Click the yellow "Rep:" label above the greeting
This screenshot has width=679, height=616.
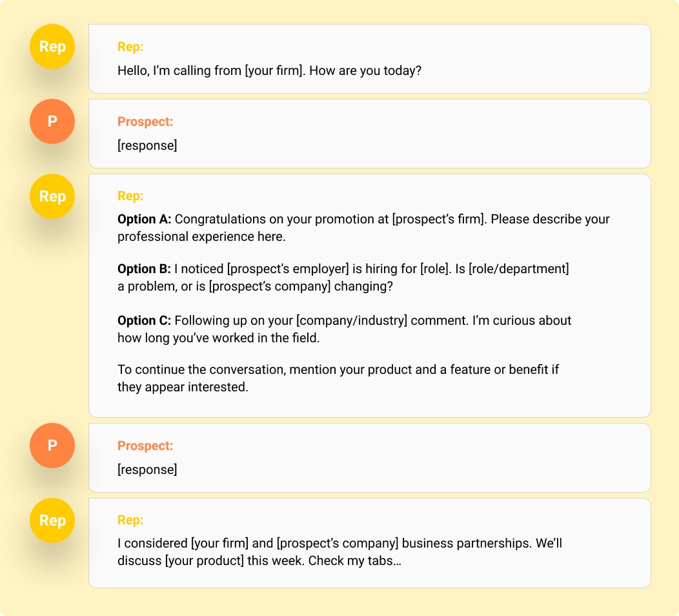coord(130,46)
